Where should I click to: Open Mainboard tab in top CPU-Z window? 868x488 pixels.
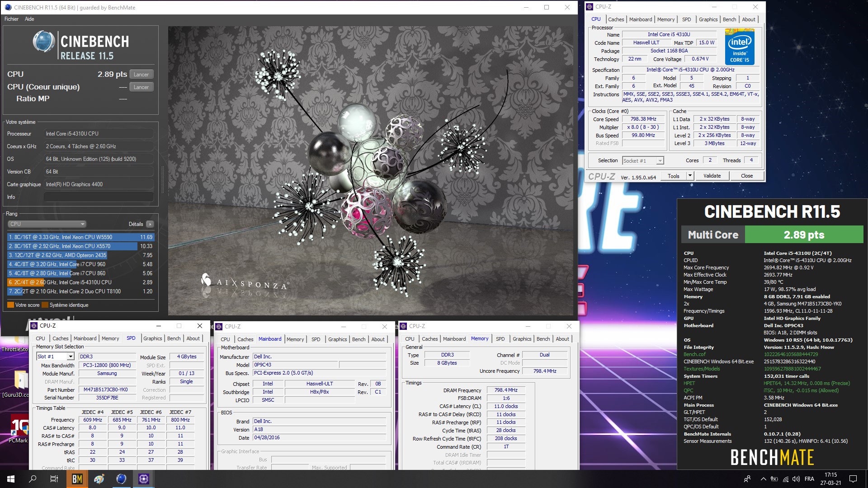click(x=641, y=19)
